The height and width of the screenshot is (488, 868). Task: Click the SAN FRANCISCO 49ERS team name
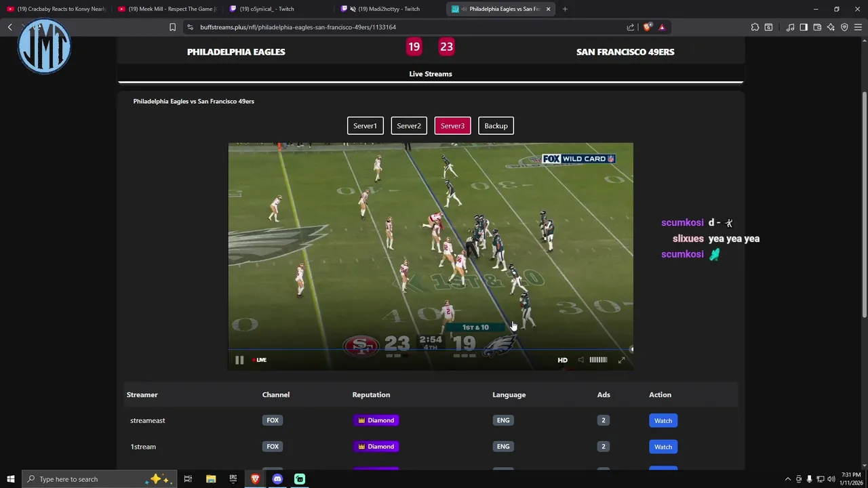tap(625, 52)
